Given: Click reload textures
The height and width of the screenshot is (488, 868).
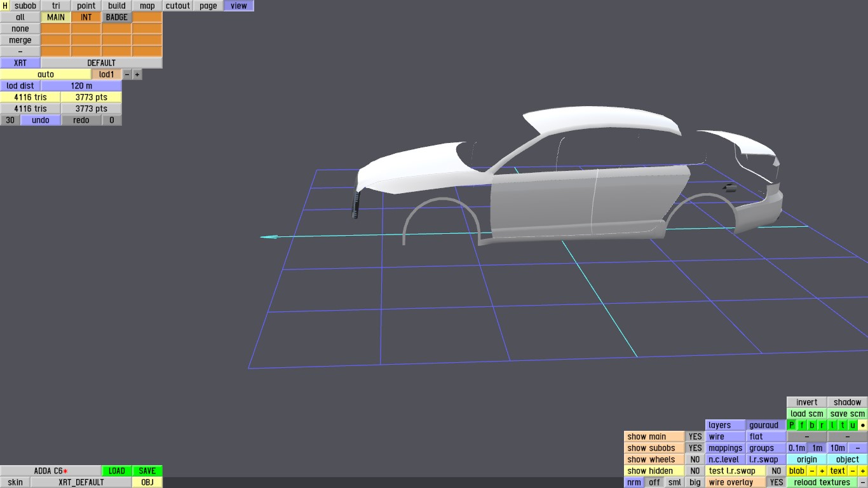Looking at the screenshot, I should [x=822, y=482].
